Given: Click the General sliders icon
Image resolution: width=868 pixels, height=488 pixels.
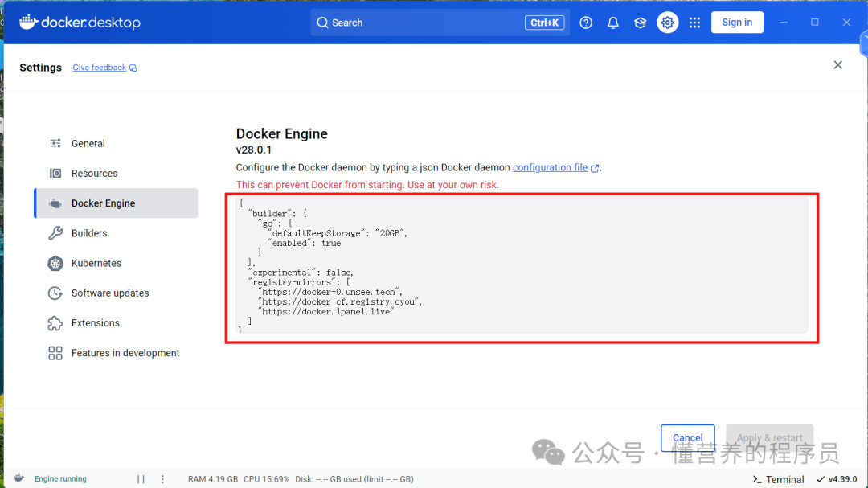Looking at the screenshot, I should point(55,143).
